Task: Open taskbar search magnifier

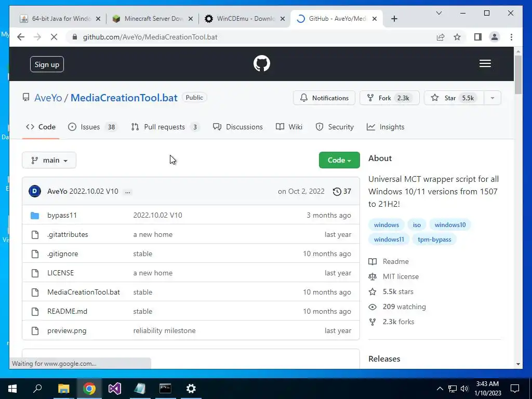Action: coord(37,389)
